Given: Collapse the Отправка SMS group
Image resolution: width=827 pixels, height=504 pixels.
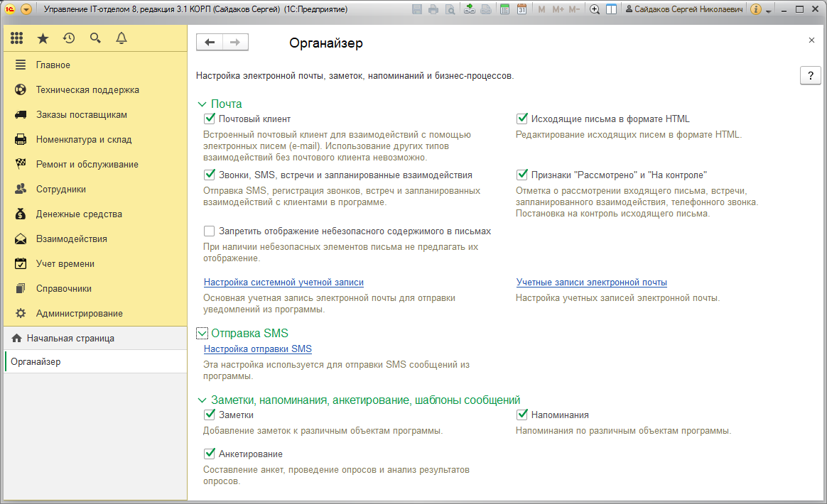Looking at the screenshot, I should [202, 333].
